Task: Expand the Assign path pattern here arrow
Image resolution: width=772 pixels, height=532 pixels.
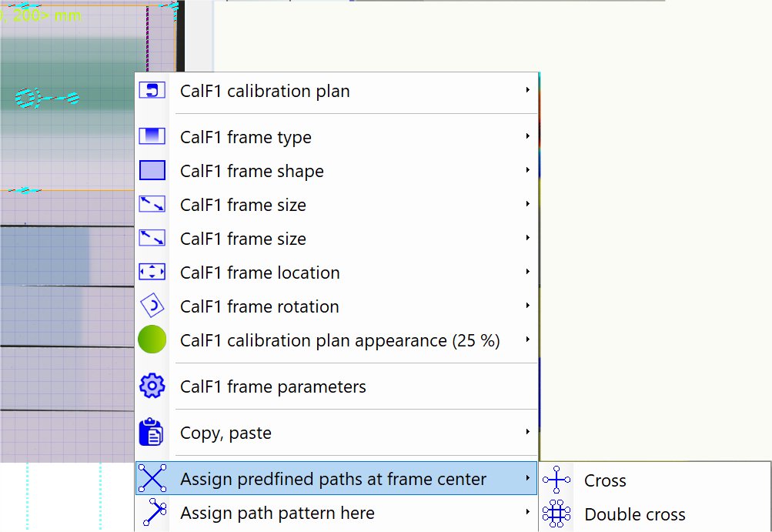Action: click(528, 513)
